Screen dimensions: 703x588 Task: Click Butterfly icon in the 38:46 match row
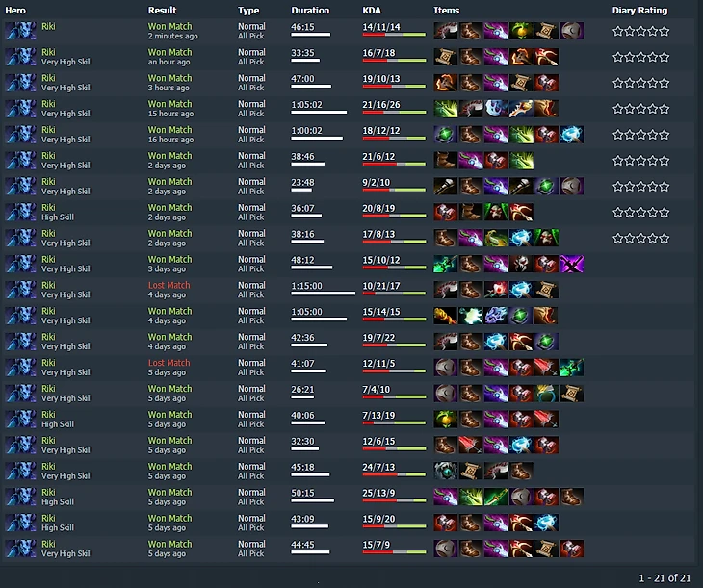coord(521,161)
